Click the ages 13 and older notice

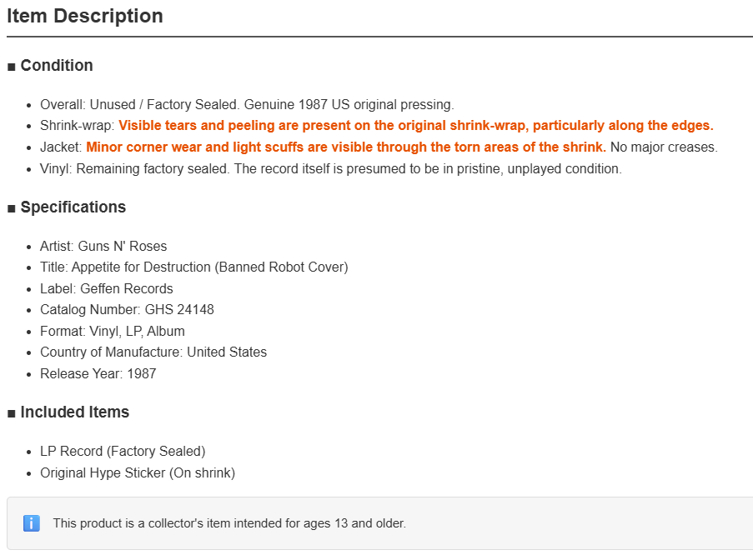click(x=229, y=523)
